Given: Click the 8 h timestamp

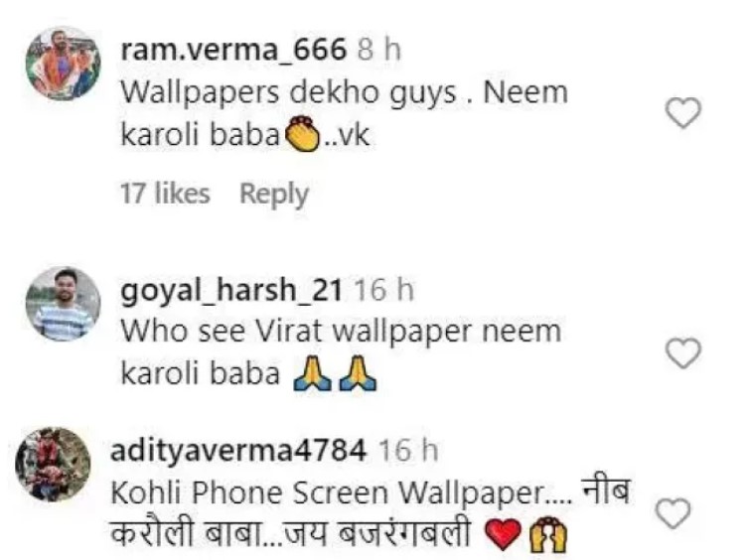Looking at the screenshot, I should [379, 50].
